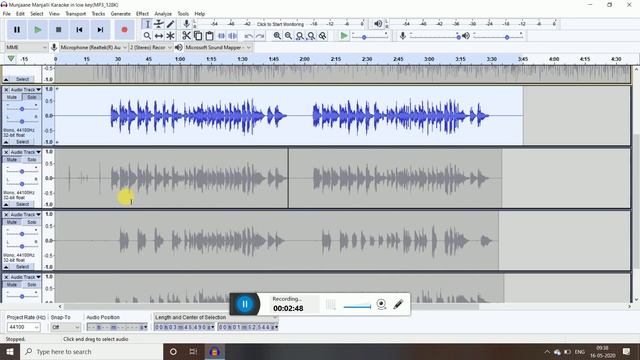Fit project to width icon

311,36
